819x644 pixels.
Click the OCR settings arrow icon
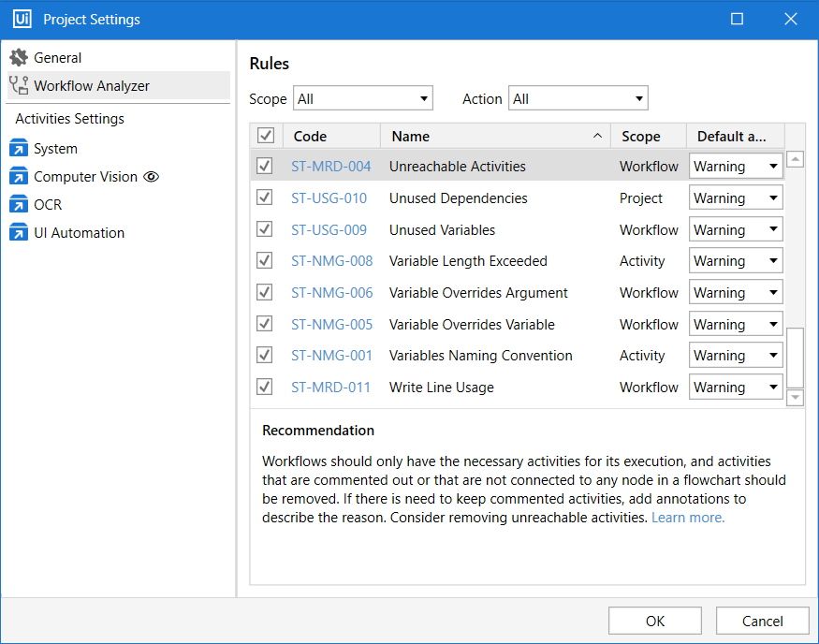pos(19,205)
